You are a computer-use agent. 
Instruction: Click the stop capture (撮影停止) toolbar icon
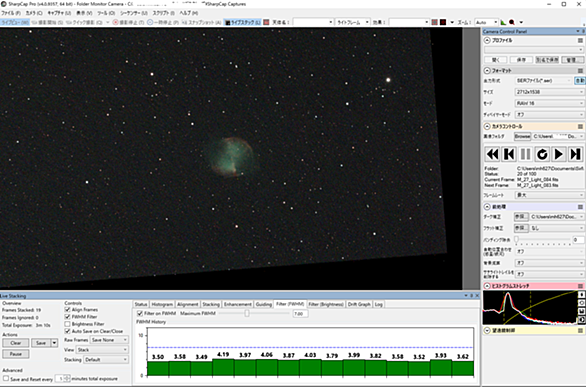115,22
